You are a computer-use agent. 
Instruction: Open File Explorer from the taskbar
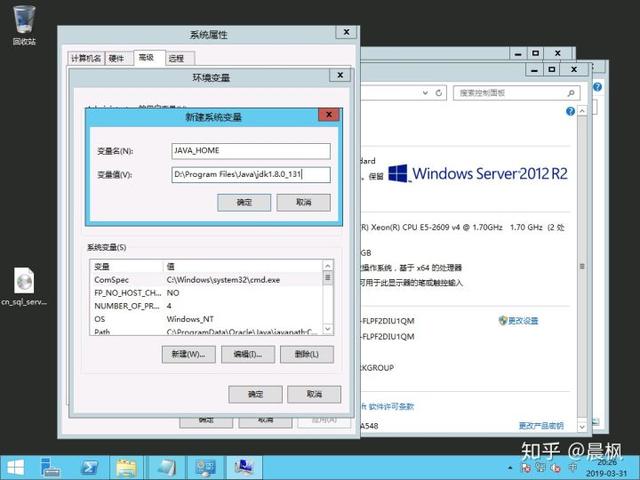(126, 468)
